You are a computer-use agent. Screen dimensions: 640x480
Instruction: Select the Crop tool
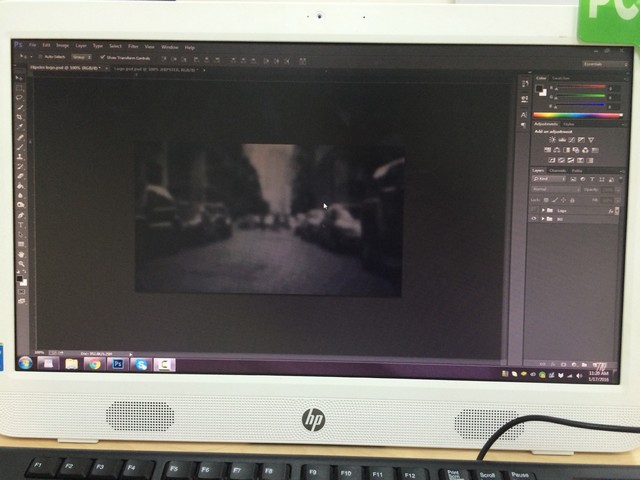coord(21,118)
